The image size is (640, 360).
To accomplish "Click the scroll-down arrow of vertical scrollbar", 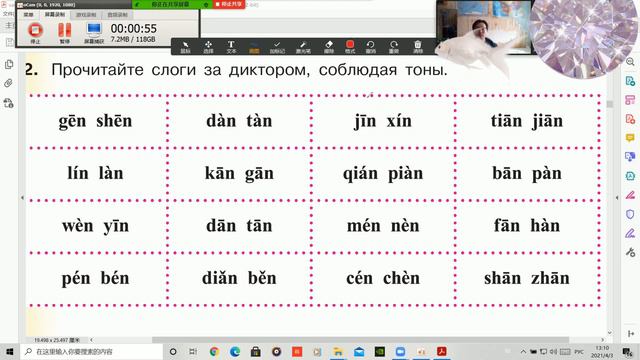I will pyautogui.click(x=610, y=333).
